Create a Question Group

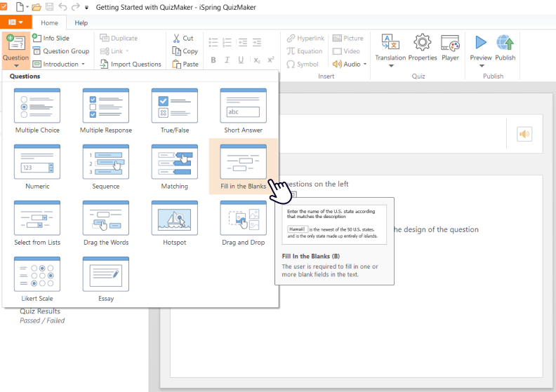(61, 51)
